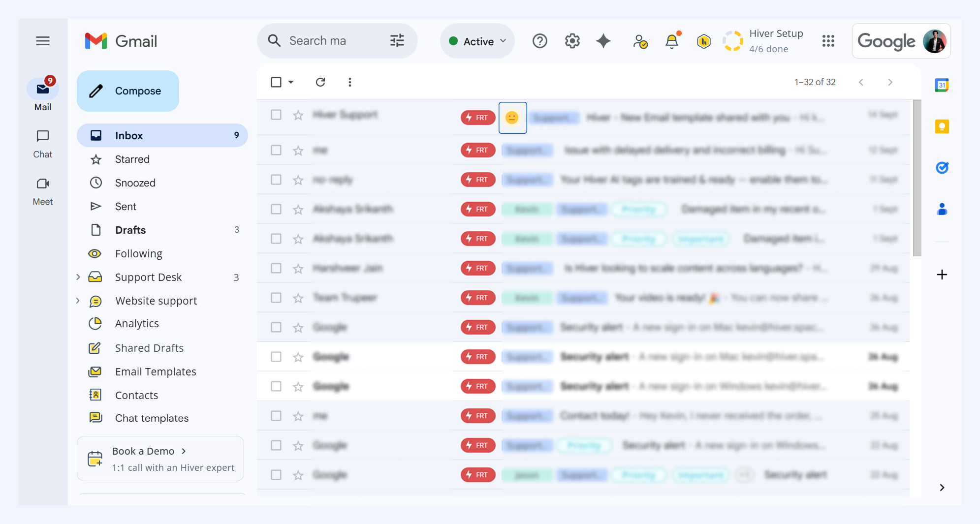
Task: Expand the Support Desk arrow
Action: [x=78, y=277]
